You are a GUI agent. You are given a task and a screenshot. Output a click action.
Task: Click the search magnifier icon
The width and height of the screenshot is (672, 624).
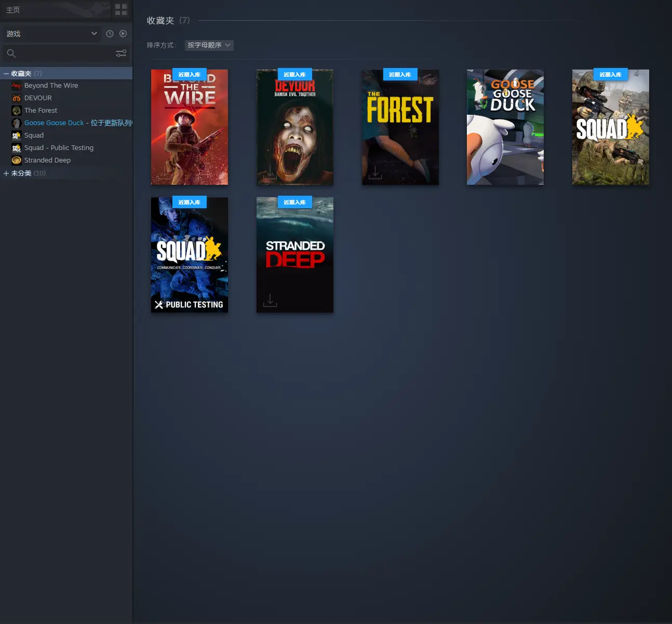11,53
